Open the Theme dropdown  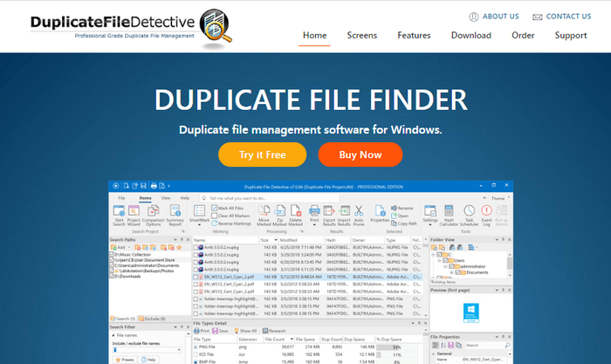500,198
